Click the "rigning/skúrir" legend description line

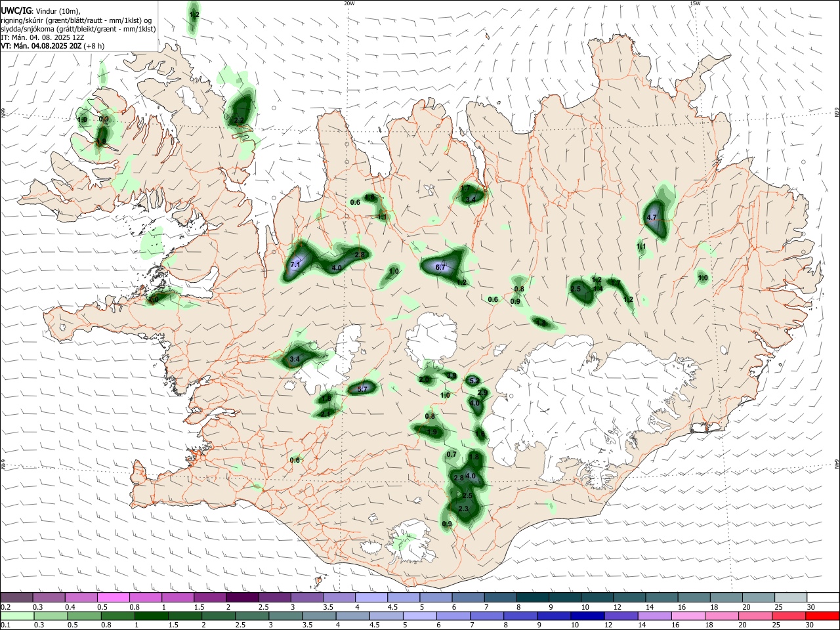point(75,20)
